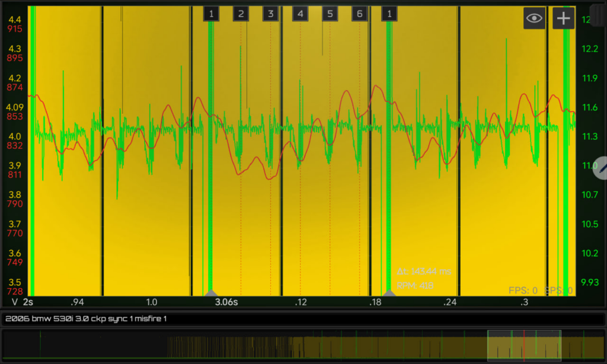The image size is (607, 364).
Task: Click the plus add button
Action: coord(563,18)
